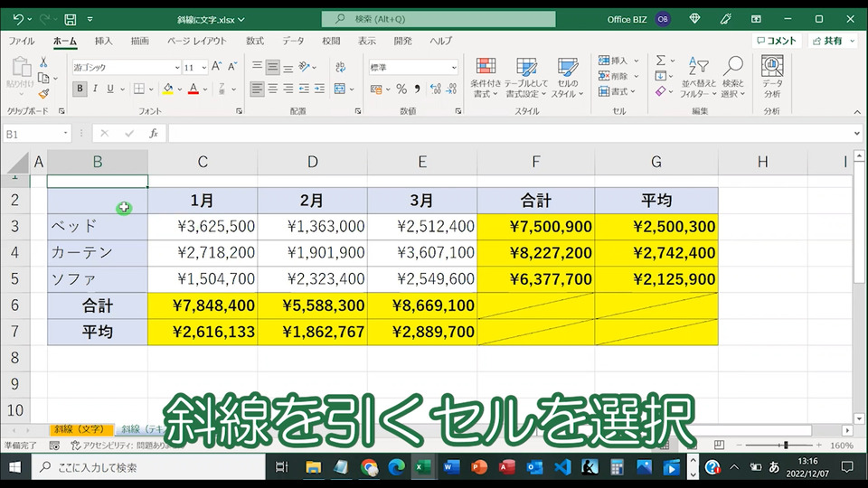Click the Increase Font Size icon
The image size is (868, 488).
pyautogui.click(x=217, y=67)
